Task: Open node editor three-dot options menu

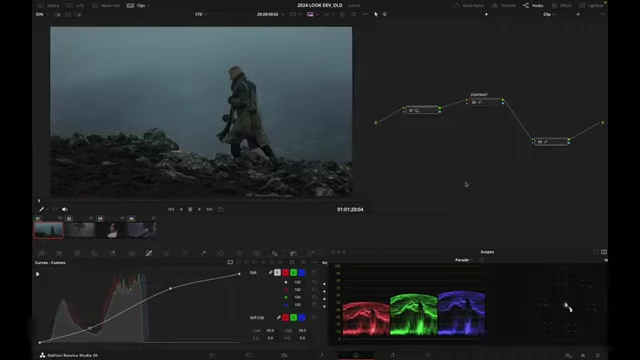Action: pos(602,14)
